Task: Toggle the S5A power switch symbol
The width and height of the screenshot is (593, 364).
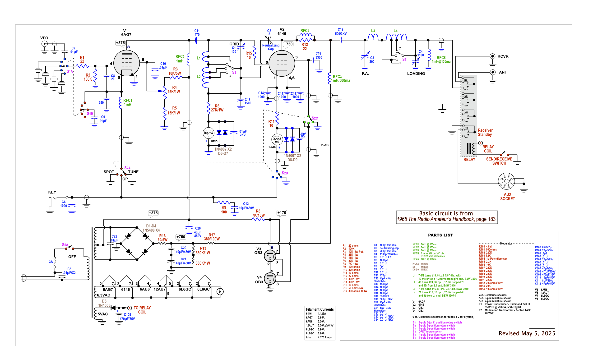Action: (x=69, y=247)
